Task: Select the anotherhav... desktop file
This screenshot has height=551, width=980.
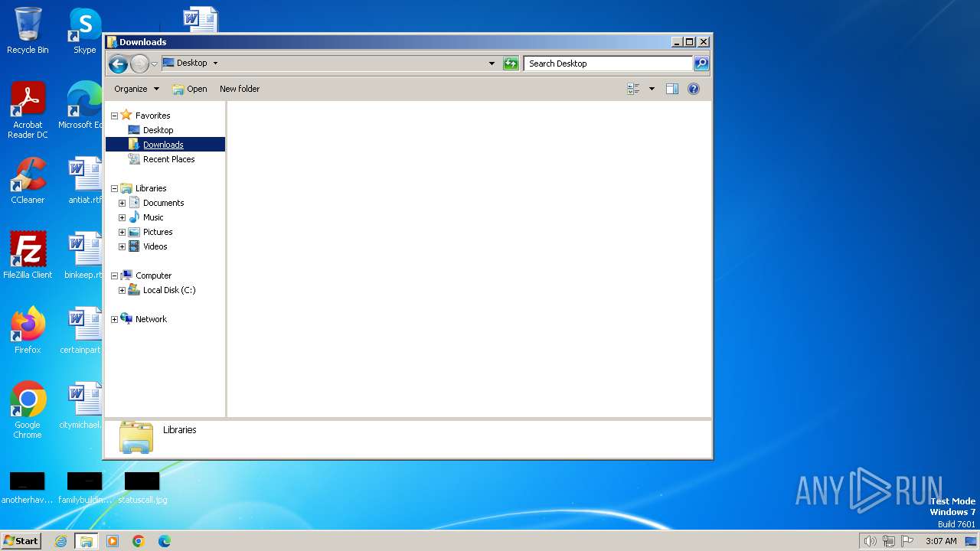Action: pyautogui.click(x=28, y=487)
